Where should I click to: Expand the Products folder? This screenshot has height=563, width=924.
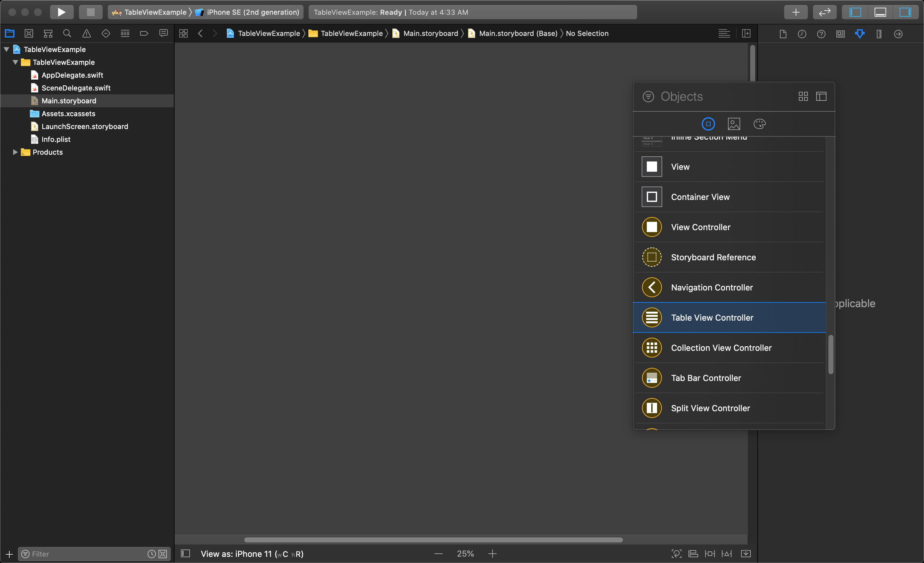[x=15, y=152]
